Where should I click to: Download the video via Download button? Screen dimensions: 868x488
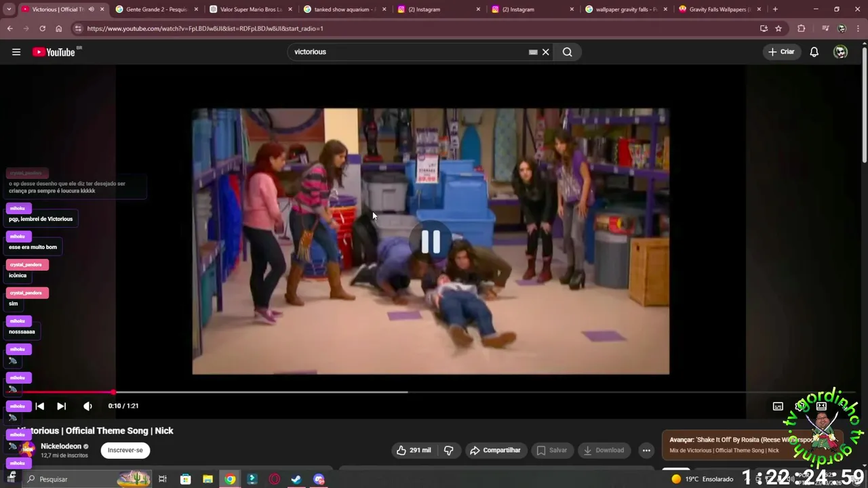tap(604, 450)
